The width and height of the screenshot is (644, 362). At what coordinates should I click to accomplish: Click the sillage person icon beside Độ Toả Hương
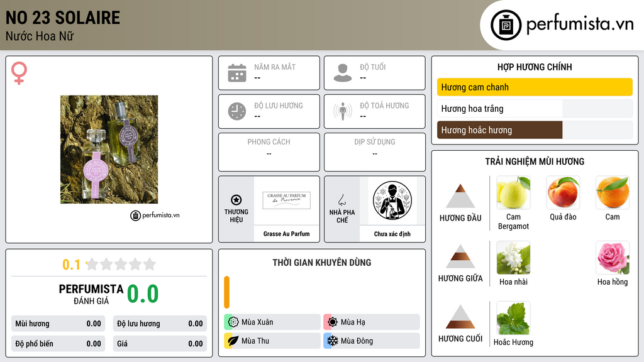pyautogui.click(x=343, y=111)
